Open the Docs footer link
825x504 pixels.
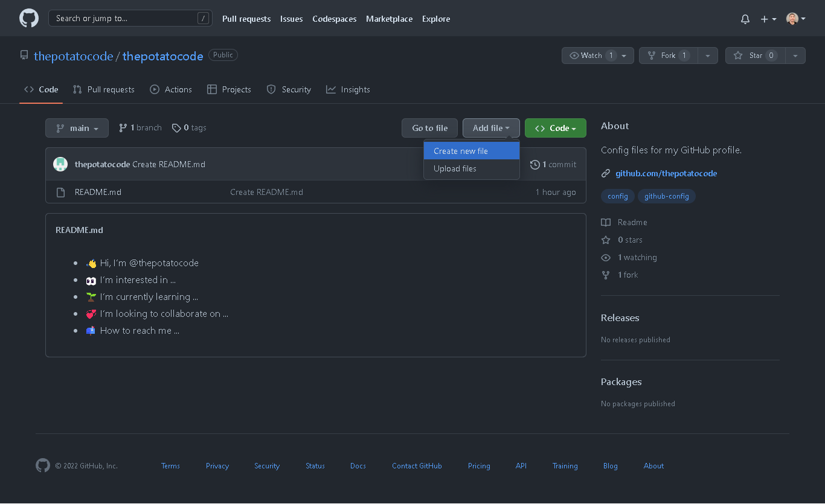pyautogui.click(x=358, y=466)
